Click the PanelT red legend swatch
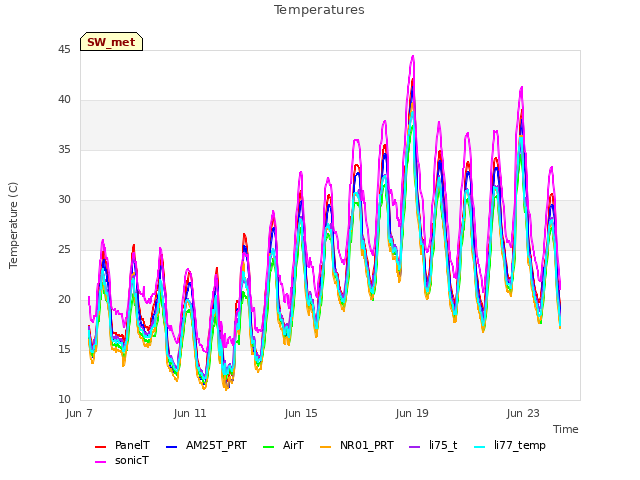 100,447
